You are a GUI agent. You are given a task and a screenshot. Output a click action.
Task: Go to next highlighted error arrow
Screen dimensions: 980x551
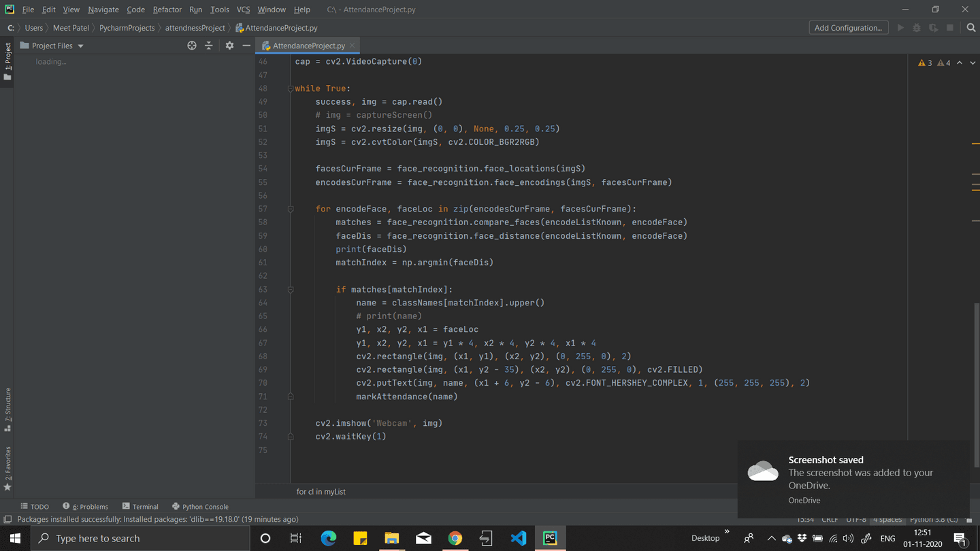point(971,63)
